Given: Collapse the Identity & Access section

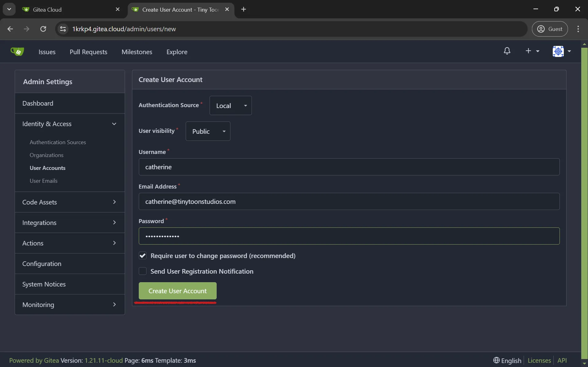Looking at the screenshot, I should tap(70, 124).
